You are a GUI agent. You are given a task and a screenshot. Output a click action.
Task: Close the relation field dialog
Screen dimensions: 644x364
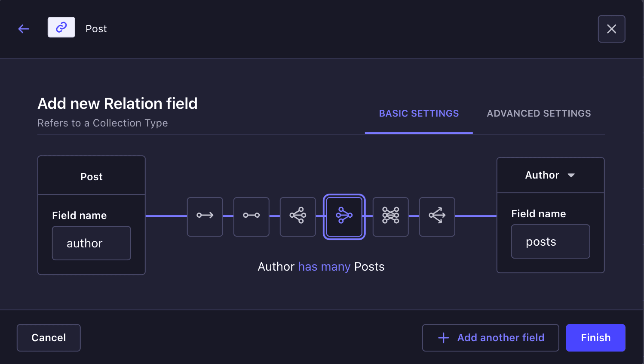tap(612, 29)
